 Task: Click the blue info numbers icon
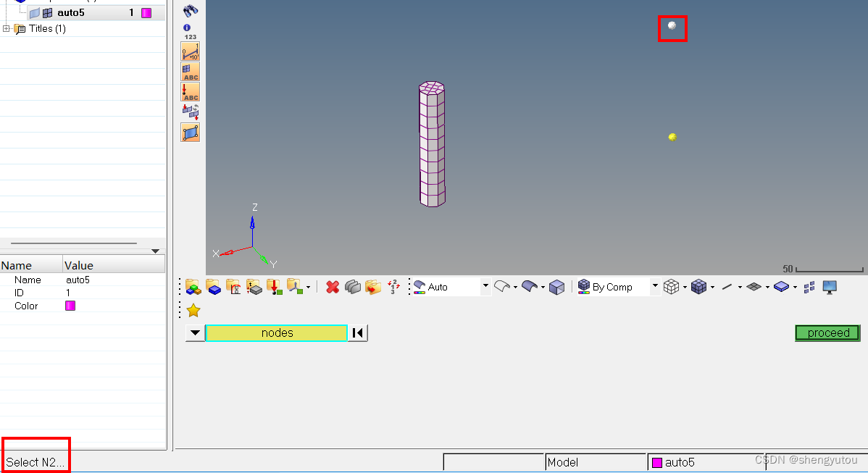click(x=190, y=31)
